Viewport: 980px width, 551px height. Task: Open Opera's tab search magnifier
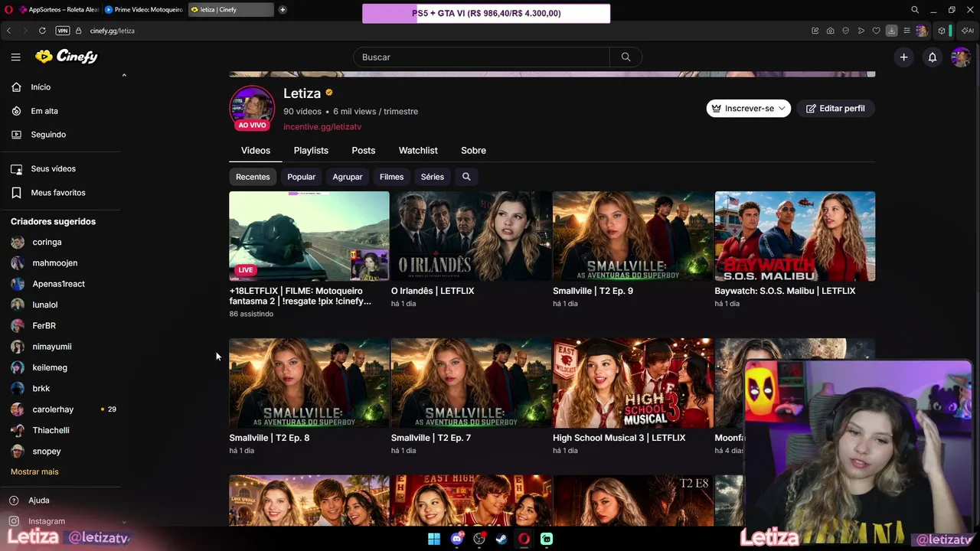click(915, 10)
